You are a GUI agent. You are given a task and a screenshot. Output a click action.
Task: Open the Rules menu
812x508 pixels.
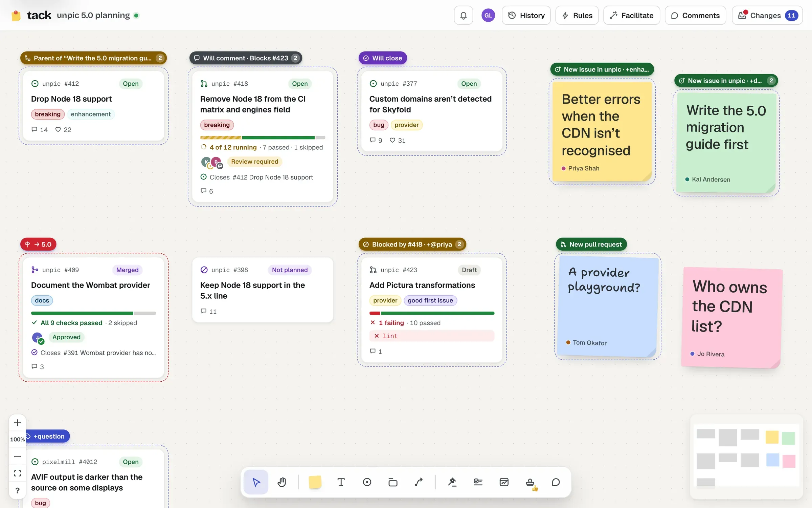pos(577,15)
